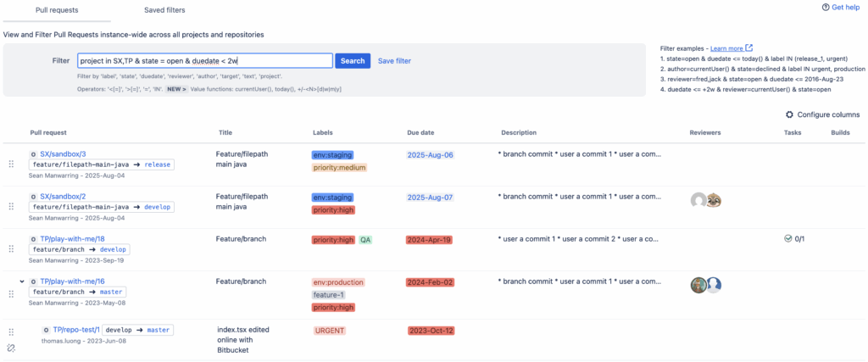Screen dimensions: 868x362
Task: Click the unlink icon below TP/repo-test/1 handle
Action: pos(11,348)
